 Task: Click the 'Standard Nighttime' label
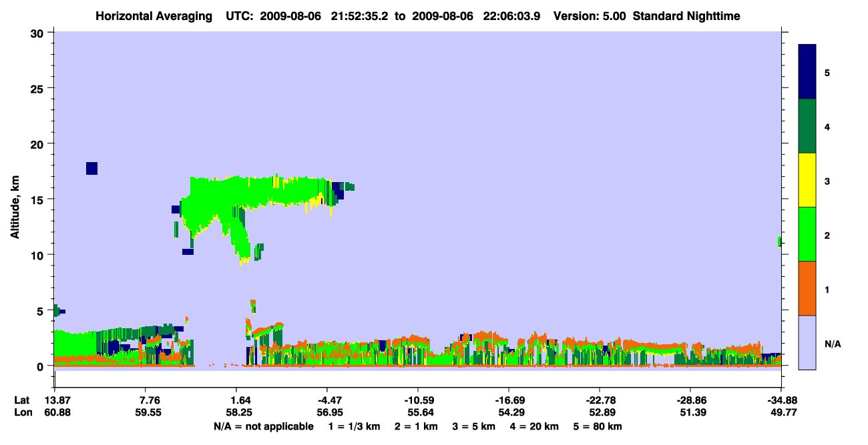(686, 16)
